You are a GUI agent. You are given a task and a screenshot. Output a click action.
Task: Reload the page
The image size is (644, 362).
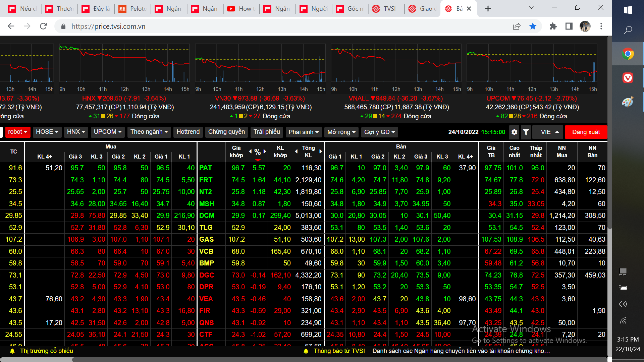coord(43,26)
